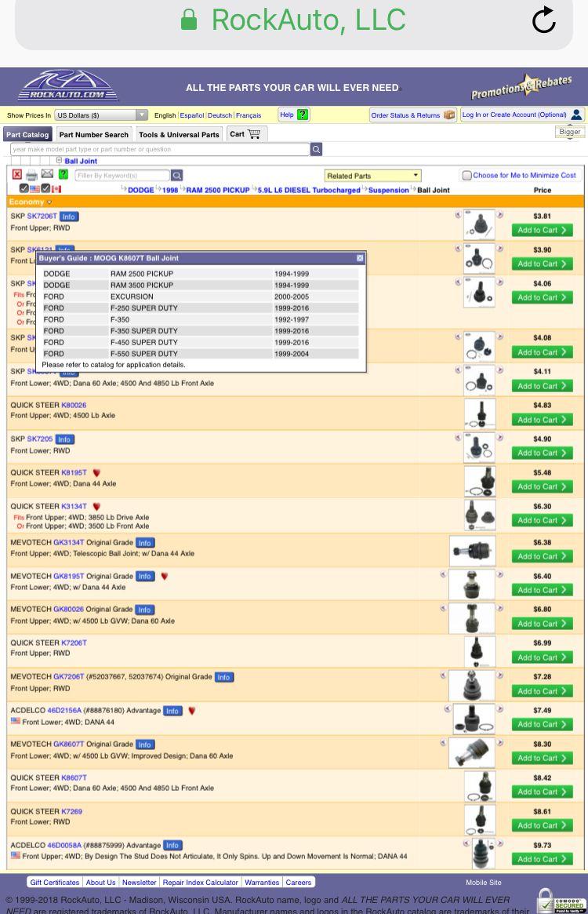Image resolution: width=588 pixels, height=914 pixels.
Task: Open Info for MEVOTECH GK3134T
Action: (145, 543)
